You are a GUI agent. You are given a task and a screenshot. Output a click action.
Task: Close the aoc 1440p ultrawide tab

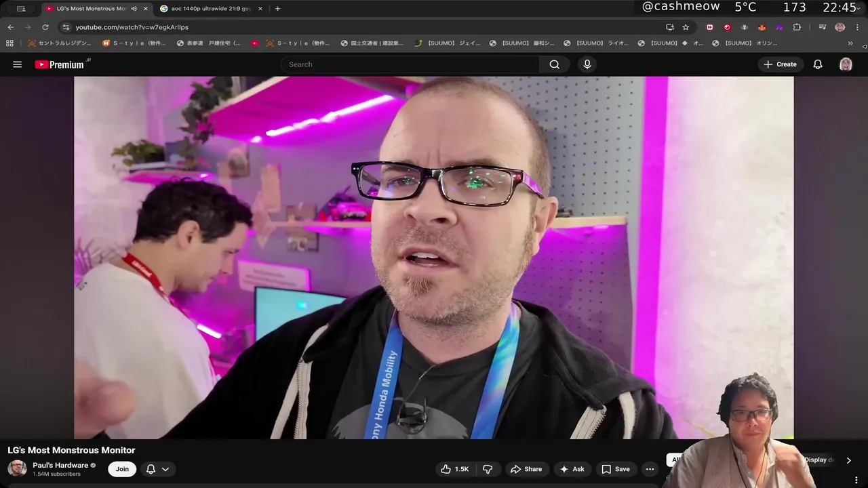[x=261, y=9]
